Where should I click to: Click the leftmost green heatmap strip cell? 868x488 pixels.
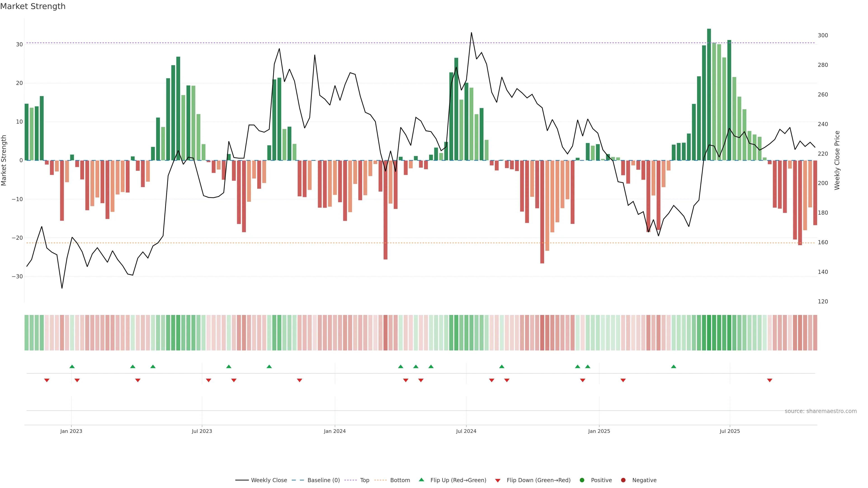pos(27,332)
